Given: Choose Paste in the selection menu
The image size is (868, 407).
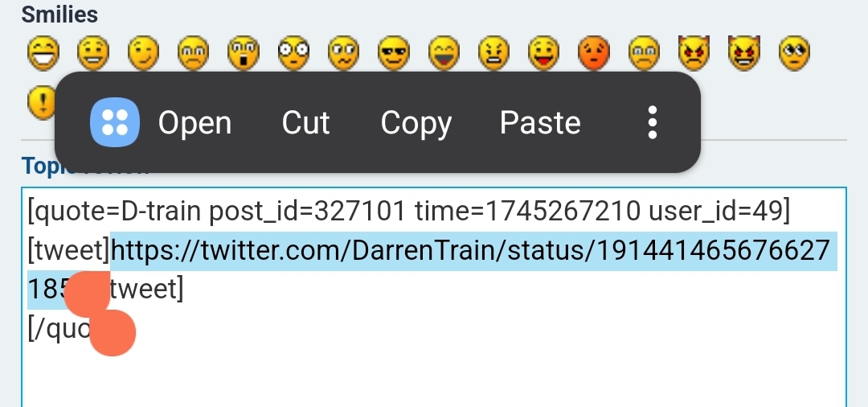Looking at the screenshot, I should click(x=540, y=122).
